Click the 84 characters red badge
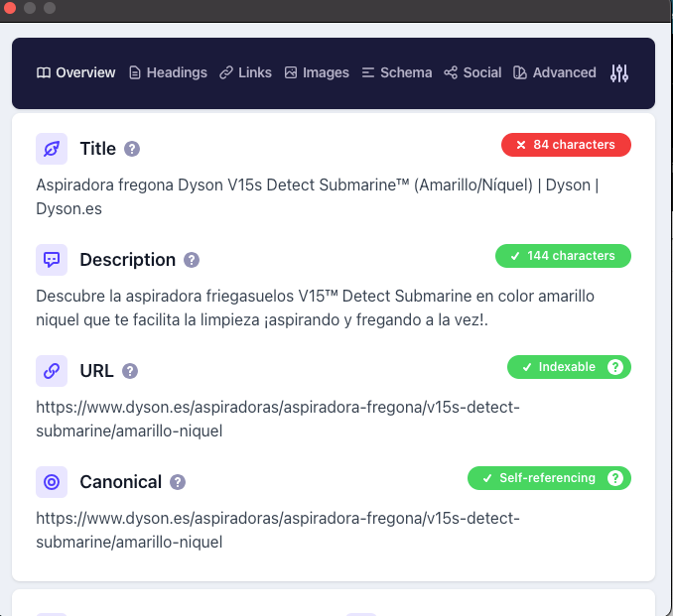 coord(566,145)
